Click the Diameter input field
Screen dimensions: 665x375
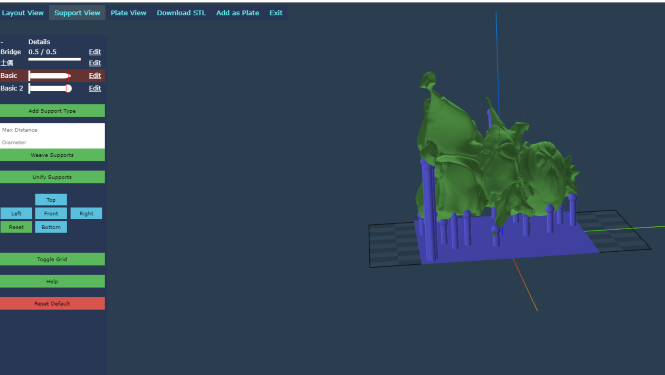point(53,142)
